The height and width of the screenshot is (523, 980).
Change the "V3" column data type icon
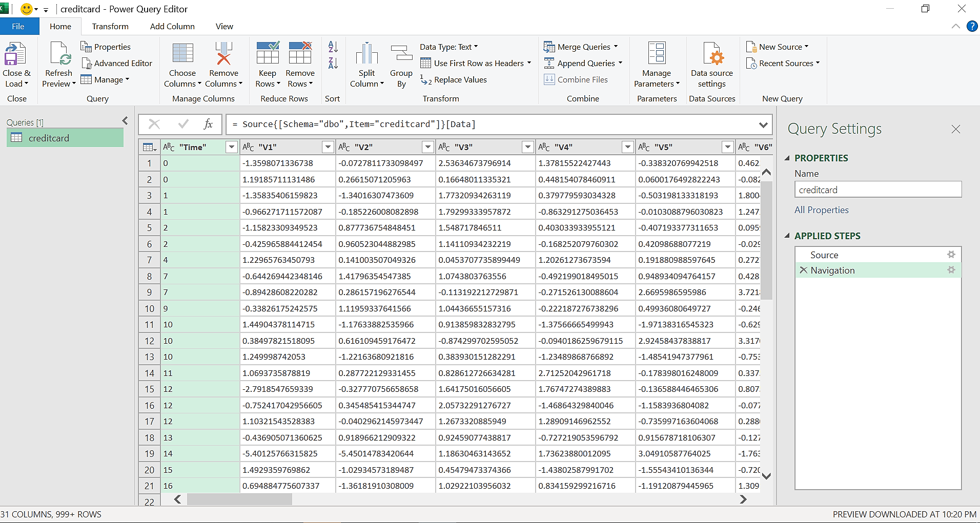444,147
